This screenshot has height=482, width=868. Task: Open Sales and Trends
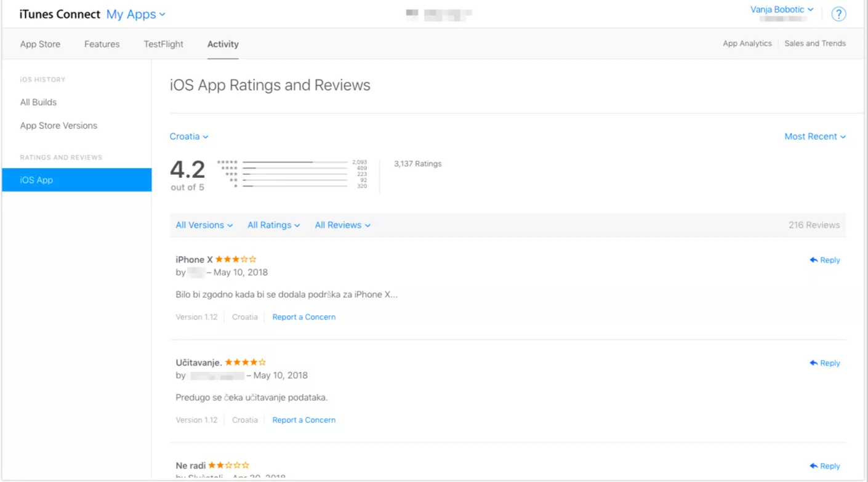point(815,44)
